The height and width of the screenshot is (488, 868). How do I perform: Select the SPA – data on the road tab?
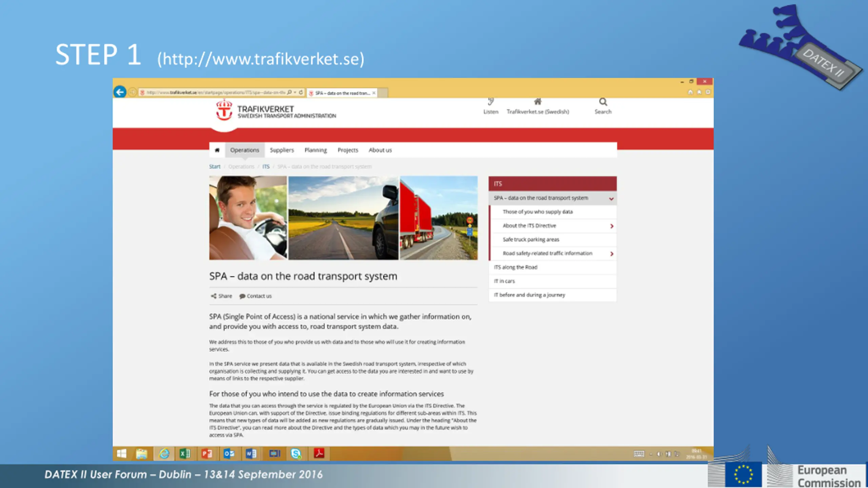click(342, 93)
